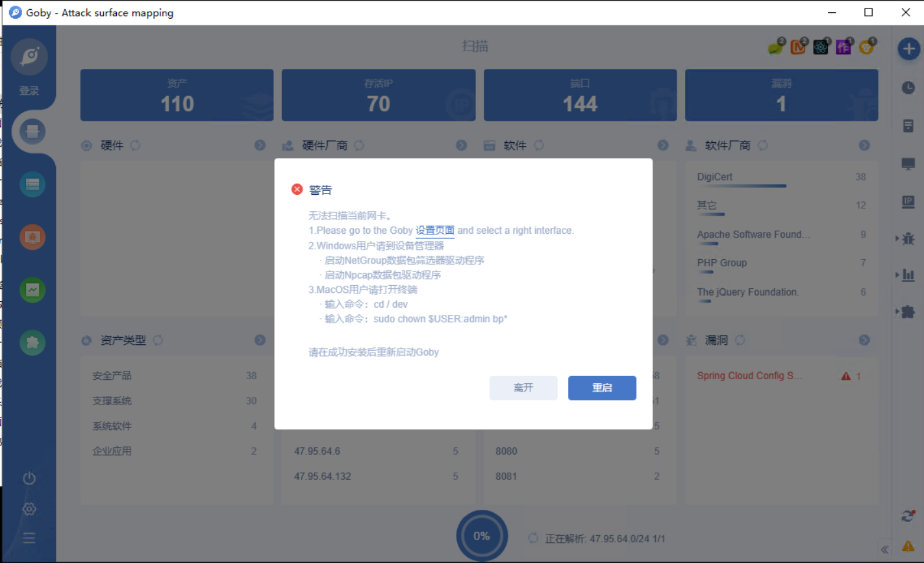Select the 安全产品 asset type row

click(x=175, y=376)
